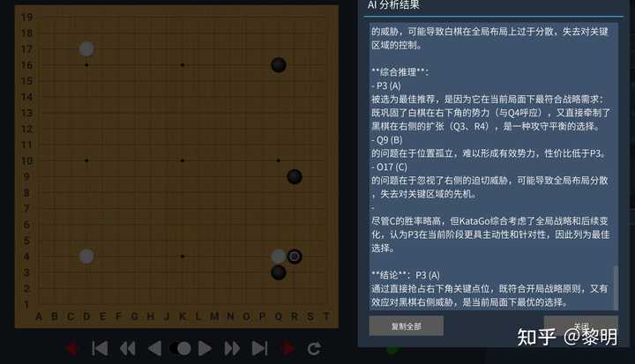Fast-forward several moves with double-right arrows
635x364 pixels.
[232, 349]
